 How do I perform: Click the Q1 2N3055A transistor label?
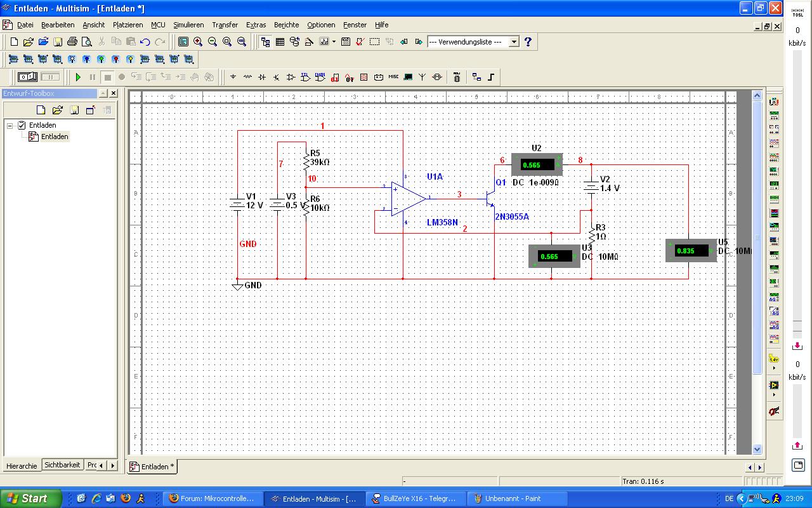click(x=512, y=217)
